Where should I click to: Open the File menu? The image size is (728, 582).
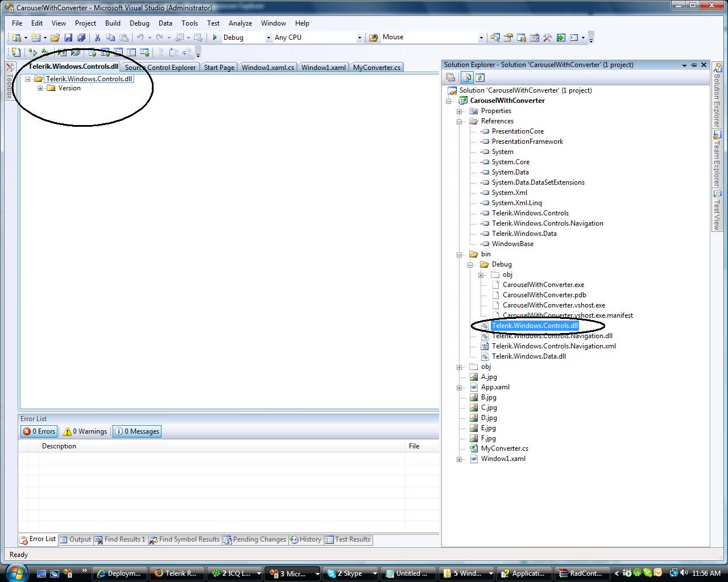[x=17, y=23]
